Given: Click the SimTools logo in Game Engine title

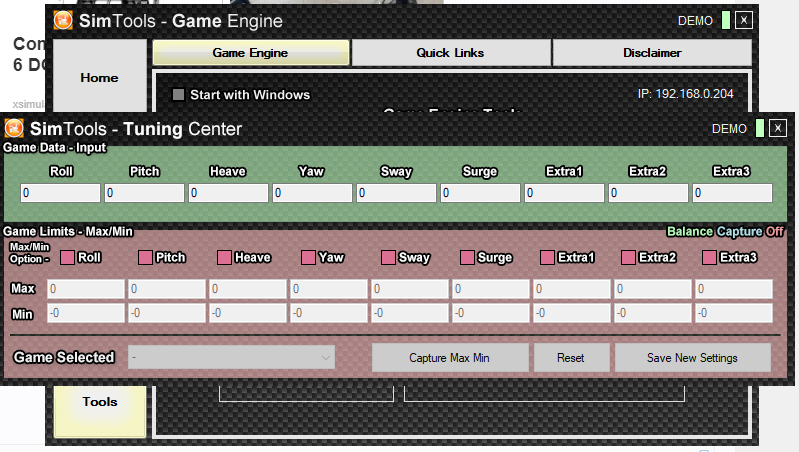Looking at the screenshot, I should [x=63, y=20].
